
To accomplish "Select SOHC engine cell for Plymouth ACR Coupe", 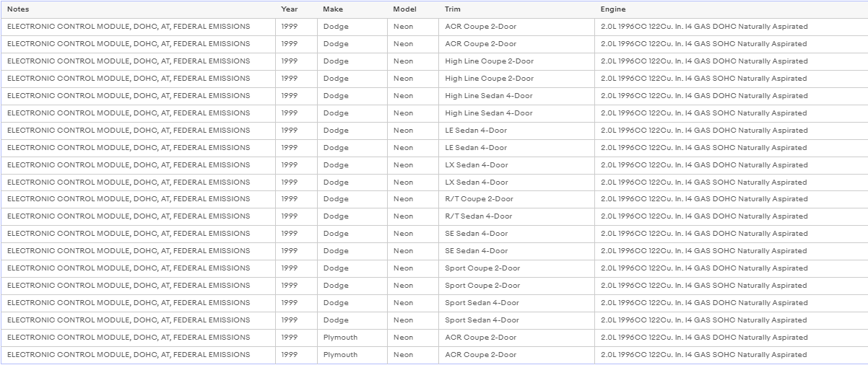I will (732, 355).
